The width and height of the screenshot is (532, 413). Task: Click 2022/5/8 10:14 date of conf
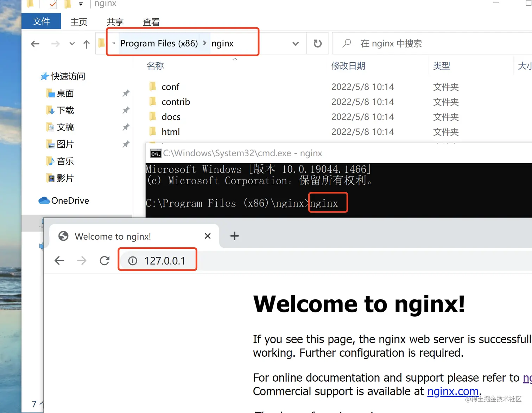[362, 87]
